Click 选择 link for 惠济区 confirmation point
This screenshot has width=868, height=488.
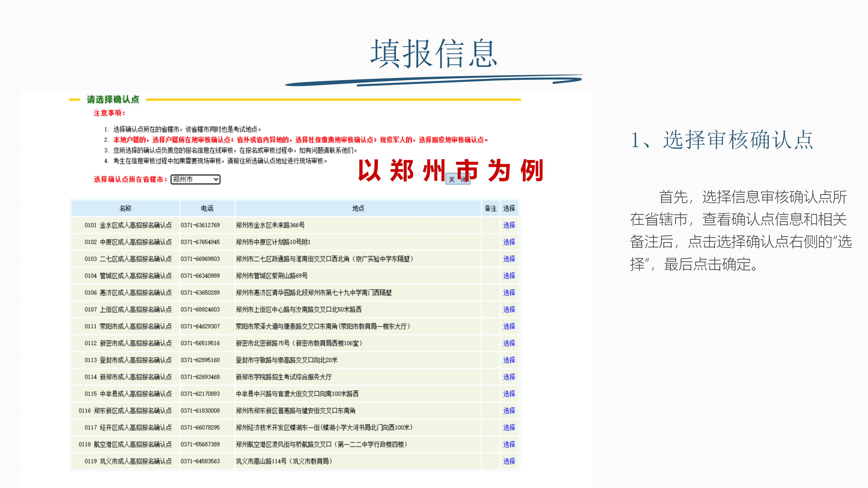tap(509, 292)
